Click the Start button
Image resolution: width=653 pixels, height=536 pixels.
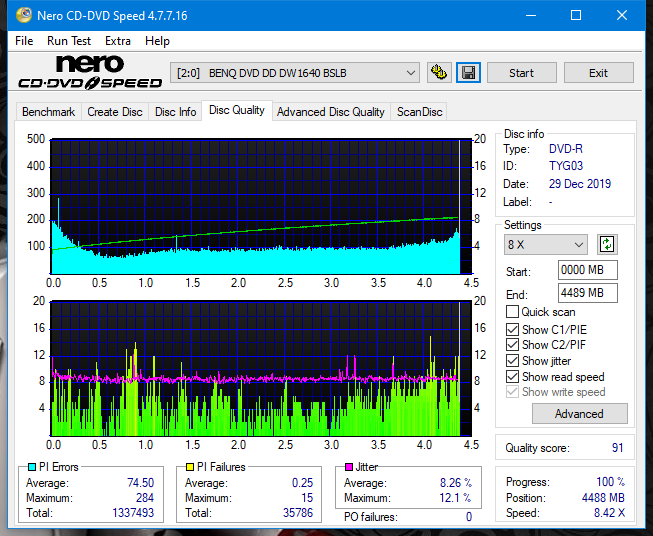click(x=521, y=73)
